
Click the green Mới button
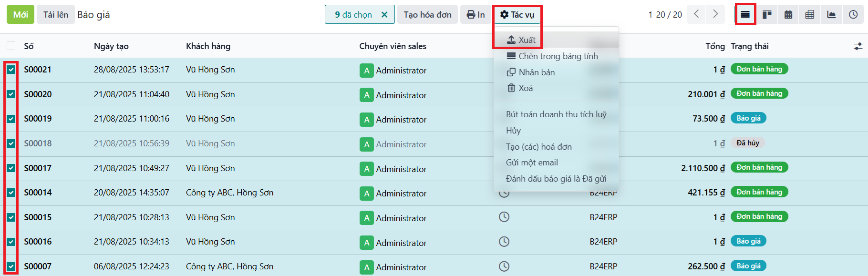(21, 15)
